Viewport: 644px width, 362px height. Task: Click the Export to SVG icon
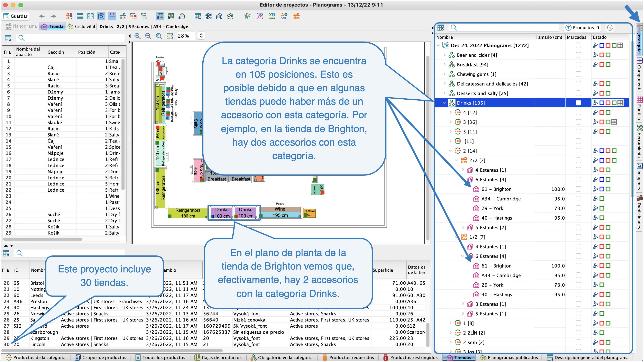click(x=284, y=16)
